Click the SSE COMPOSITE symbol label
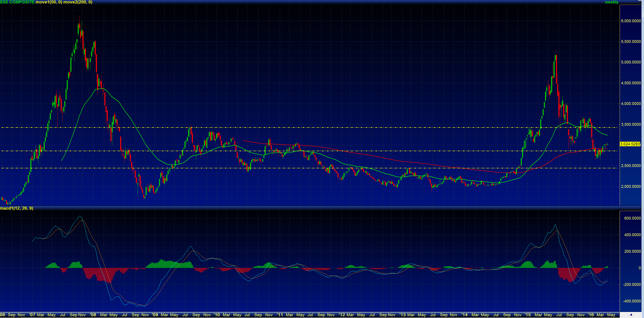 tap(17, 2)
